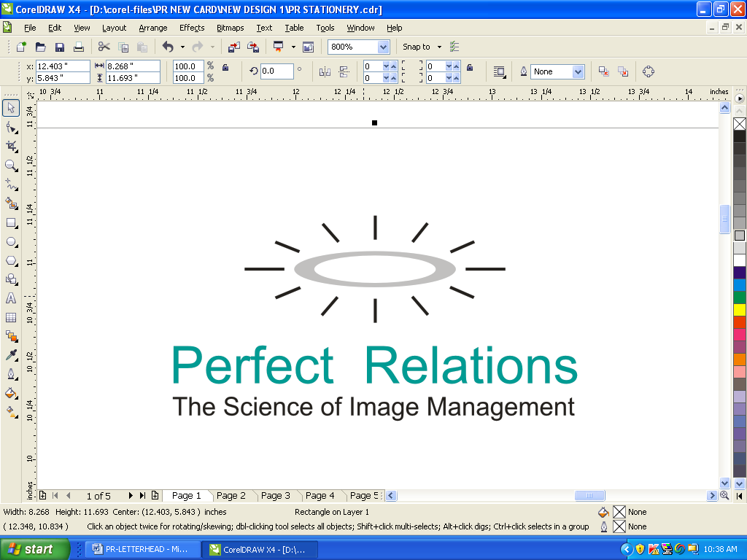Toggle the Wrap paragraph text button
The width and height of the screenshot is (747, 560).
click(499, 72)
